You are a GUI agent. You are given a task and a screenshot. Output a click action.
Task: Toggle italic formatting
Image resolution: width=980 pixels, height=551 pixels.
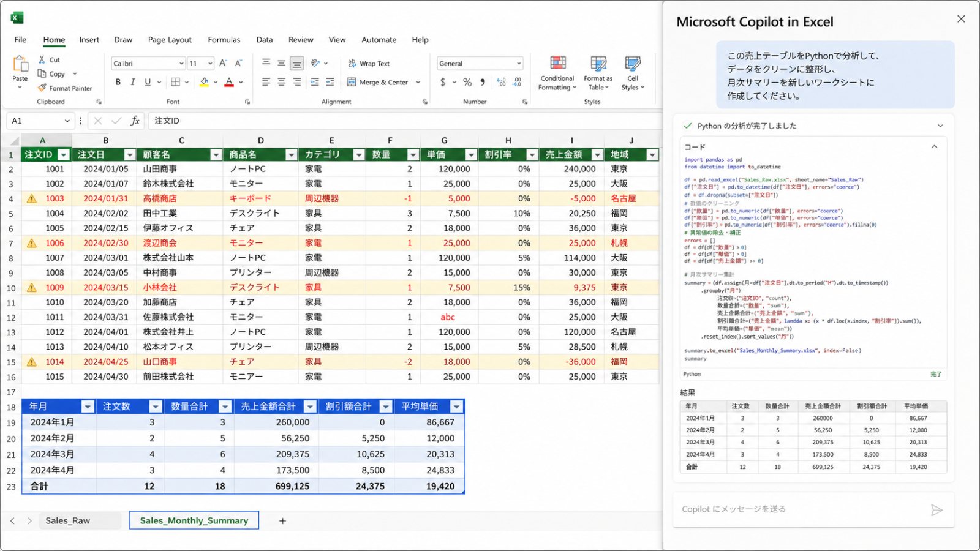point(132,82)
